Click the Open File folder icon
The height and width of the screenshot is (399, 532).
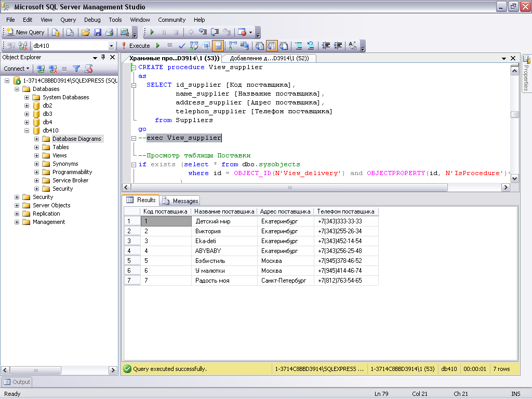[86, 32]
